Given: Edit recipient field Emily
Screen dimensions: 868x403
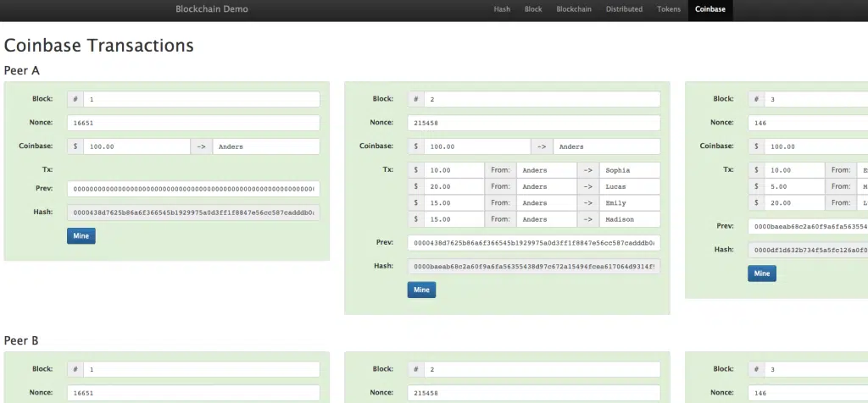Looking at the screenshot, I should pyautogui.click(x=630, y=203).
